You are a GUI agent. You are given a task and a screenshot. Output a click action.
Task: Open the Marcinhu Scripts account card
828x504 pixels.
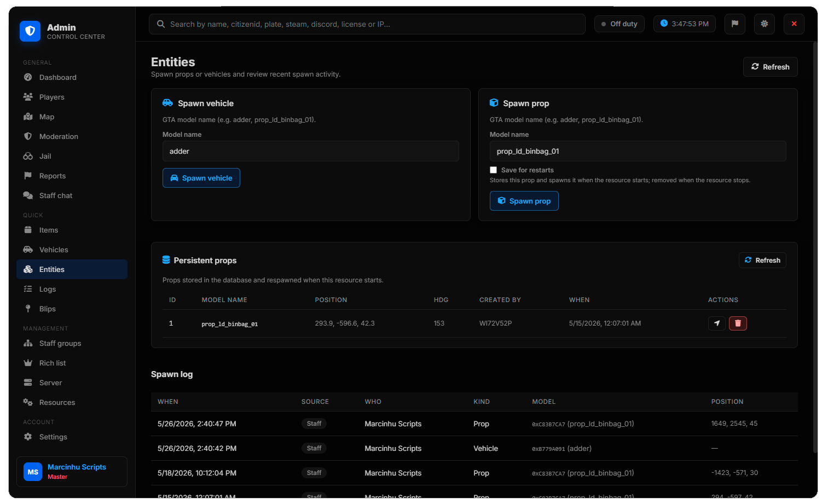tap(72, 472)
